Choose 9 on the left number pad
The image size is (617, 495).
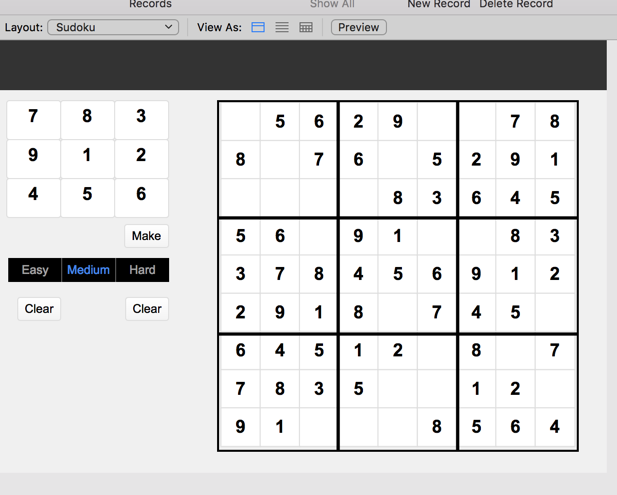pyautogui.click(x=33, y=159)
